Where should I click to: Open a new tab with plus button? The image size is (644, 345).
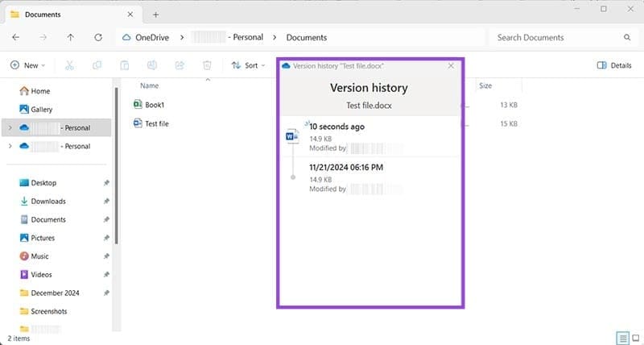155,15
